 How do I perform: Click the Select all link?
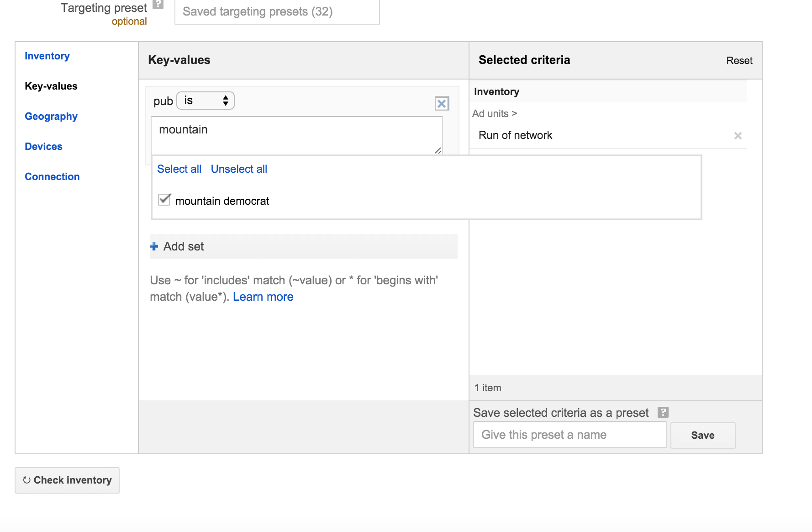179,169
